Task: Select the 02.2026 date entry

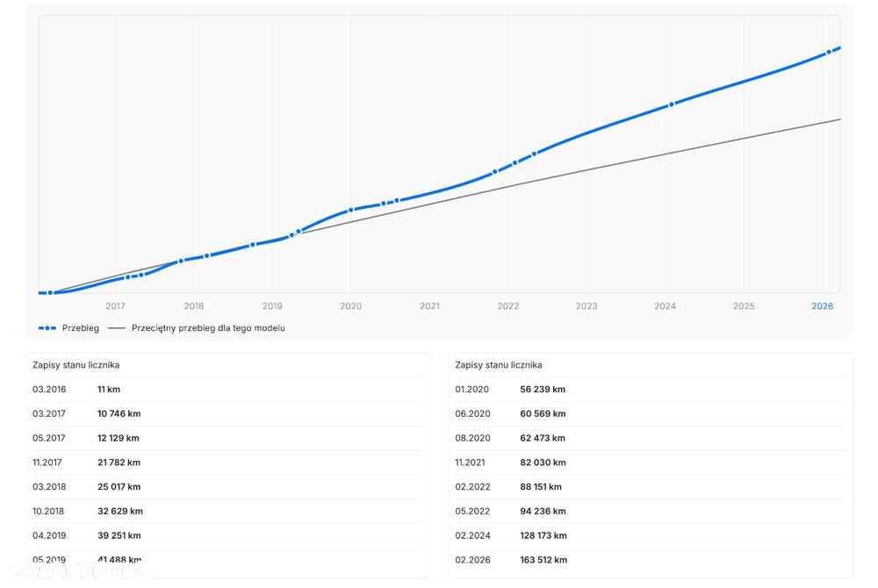Action: tap(472, 559)
